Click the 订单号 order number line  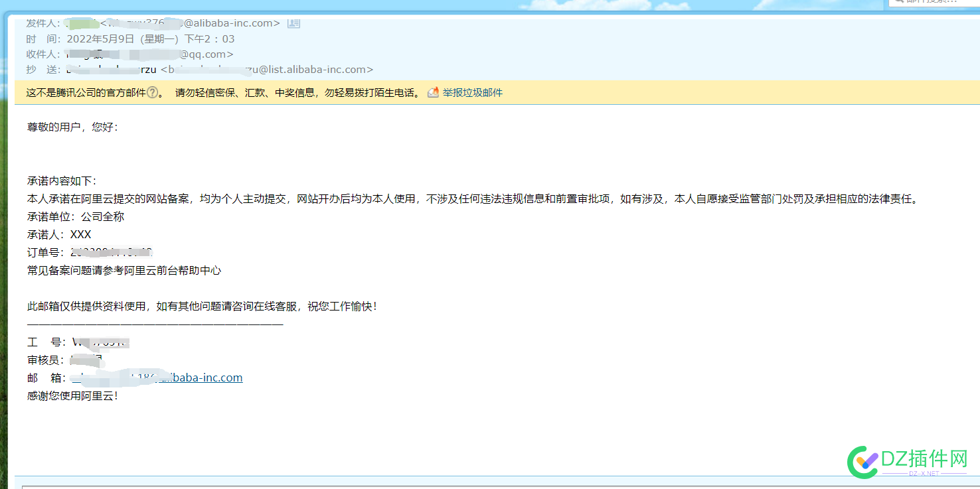pyautogui.click(x=90, y=252)
